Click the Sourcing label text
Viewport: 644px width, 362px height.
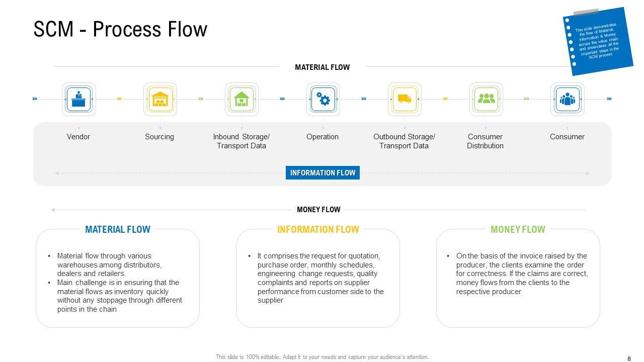[159, 137]
